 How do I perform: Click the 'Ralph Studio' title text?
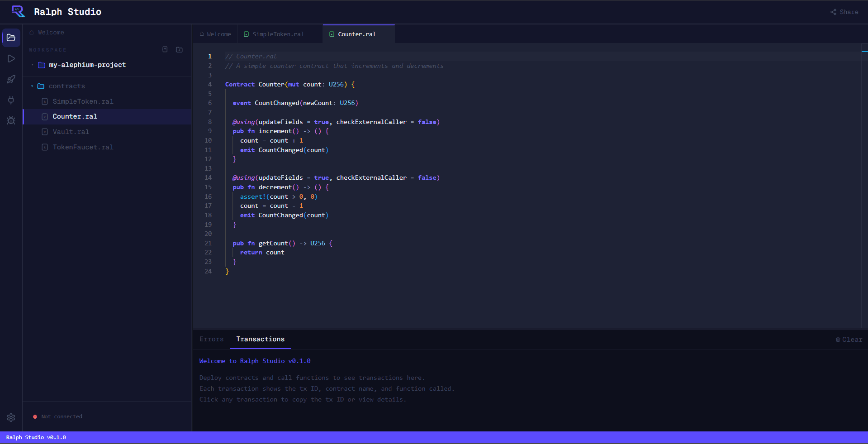67,12
